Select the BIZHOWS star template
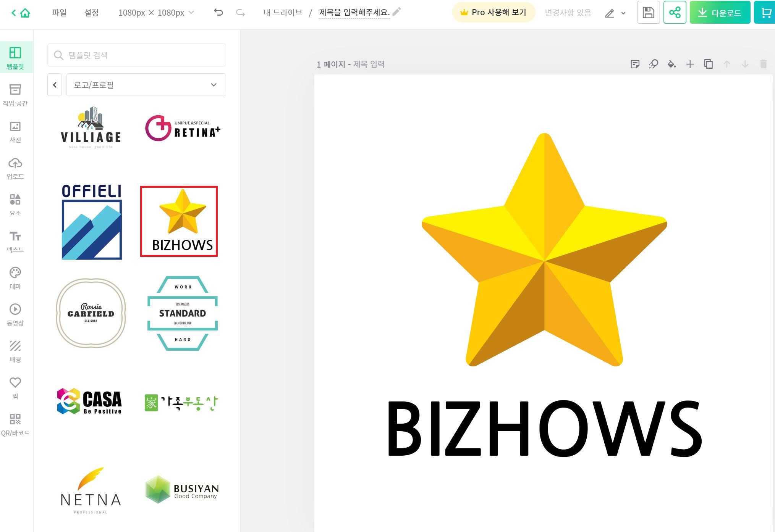Viewport: 775px width, 532px height. click(x=179, y=221)
